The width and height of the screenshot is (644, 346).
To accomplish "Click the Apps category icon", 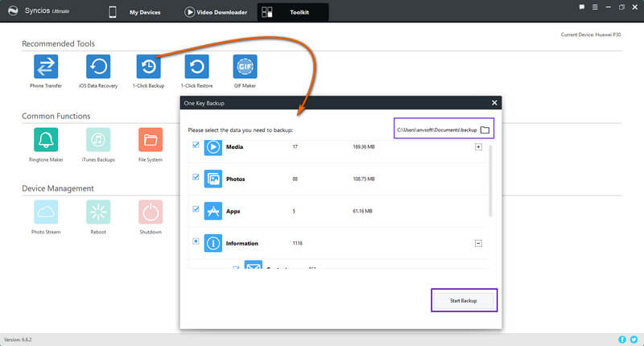I will (x=213, y=211).
